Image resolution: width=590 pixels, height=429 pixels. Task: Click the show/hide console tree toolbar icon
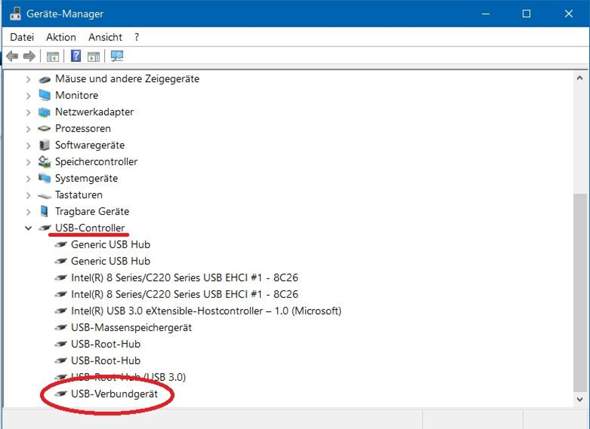click(x=53, y=57)
